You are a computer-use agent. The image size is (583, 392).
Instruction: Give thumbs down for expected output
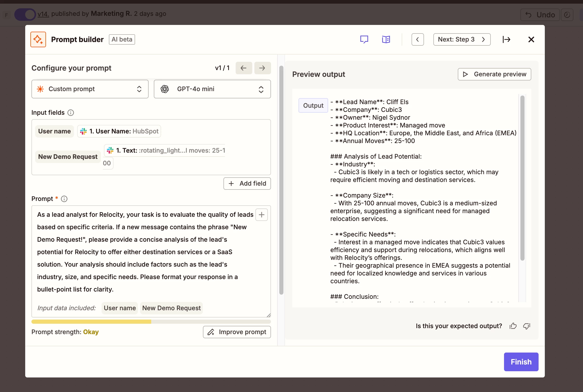527,326
